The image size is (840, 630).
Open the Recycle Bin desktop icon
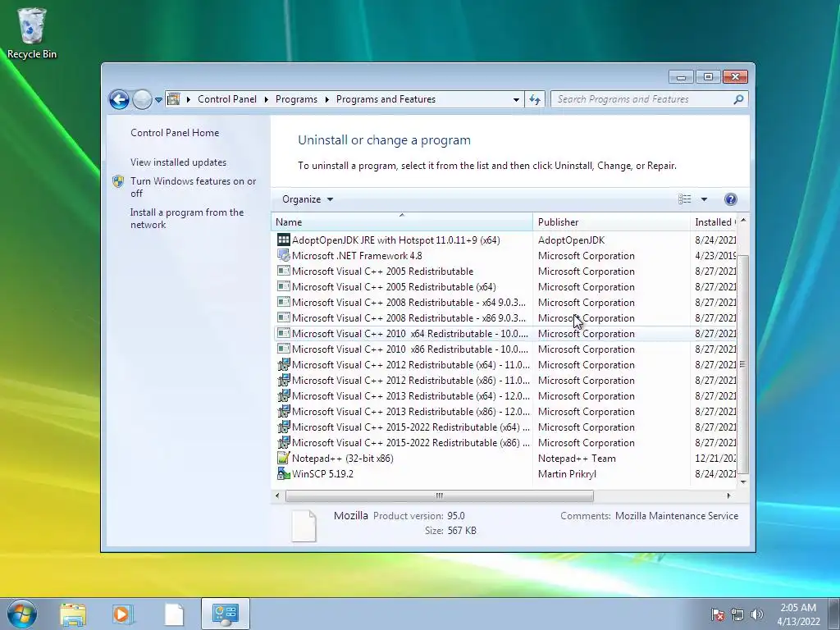pyautogui.click(x=32, y=33)
